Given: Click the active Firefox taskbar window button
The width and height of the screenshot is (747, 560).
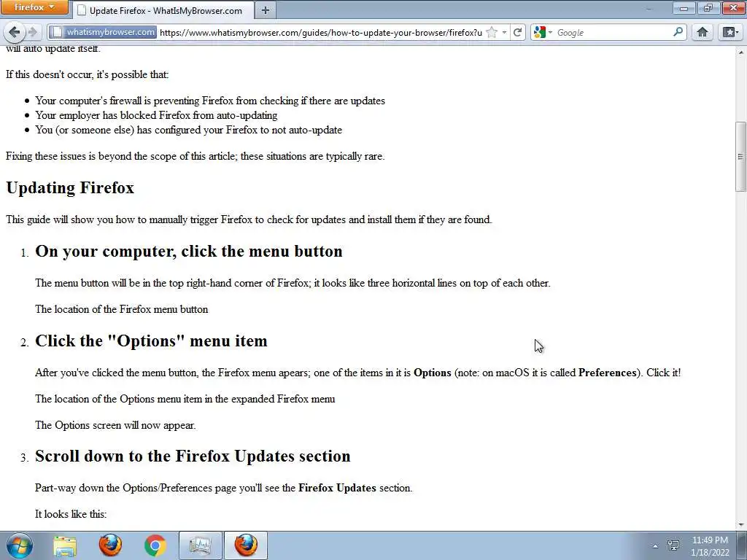Looking at the screenshot, I should pos(246,545).
